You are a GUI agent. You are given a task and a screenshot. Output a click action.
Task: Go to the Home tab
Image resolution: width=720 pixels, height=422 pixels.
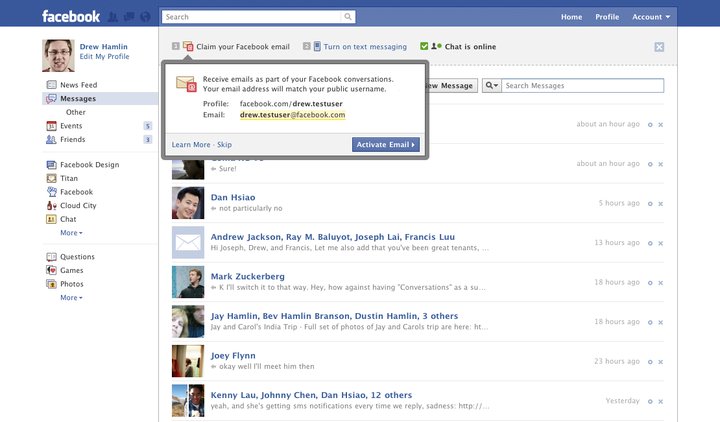[571, 17]
